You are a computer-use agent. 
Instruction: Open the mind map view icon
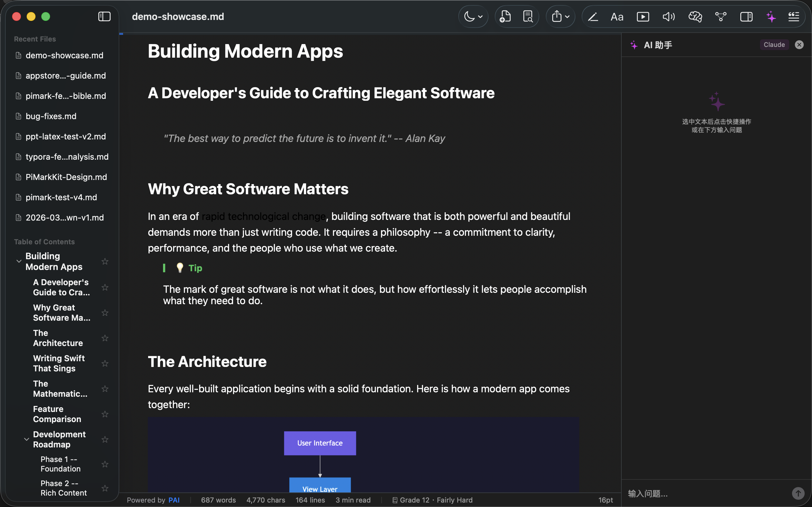[721, 16]
